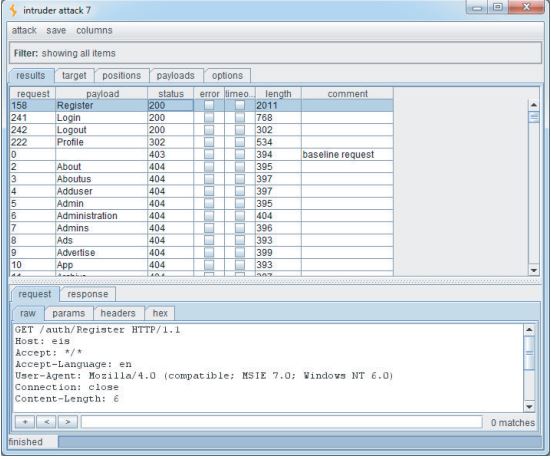Click the results table scrollbar thumb
Viewport: 551px width, 459px height.
coord(533,117)
